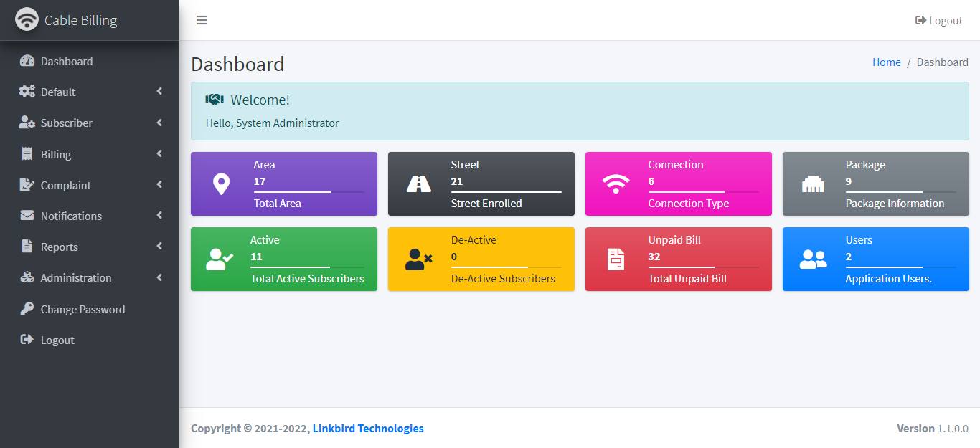Image resolution: width=980 pixels, height=448 pixels.
Task: Click the area map pin icon
Action: pos(220,184)
